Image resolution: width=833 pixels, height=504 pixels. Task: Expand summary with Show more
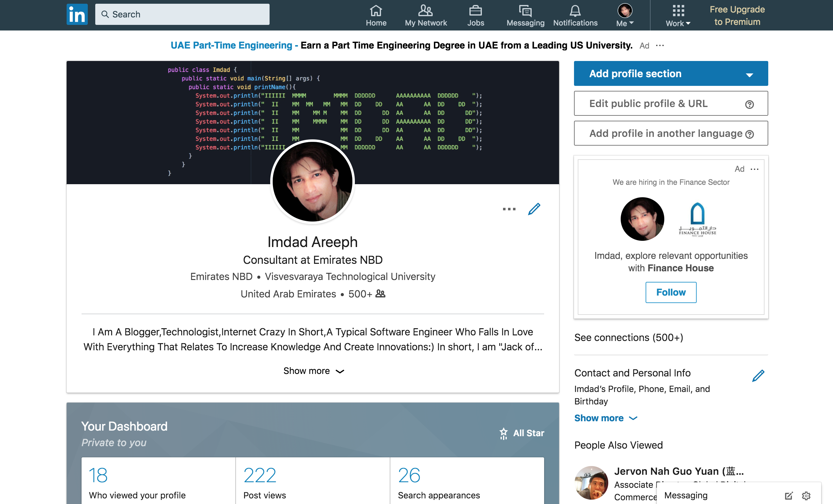[x=313, y=371]
